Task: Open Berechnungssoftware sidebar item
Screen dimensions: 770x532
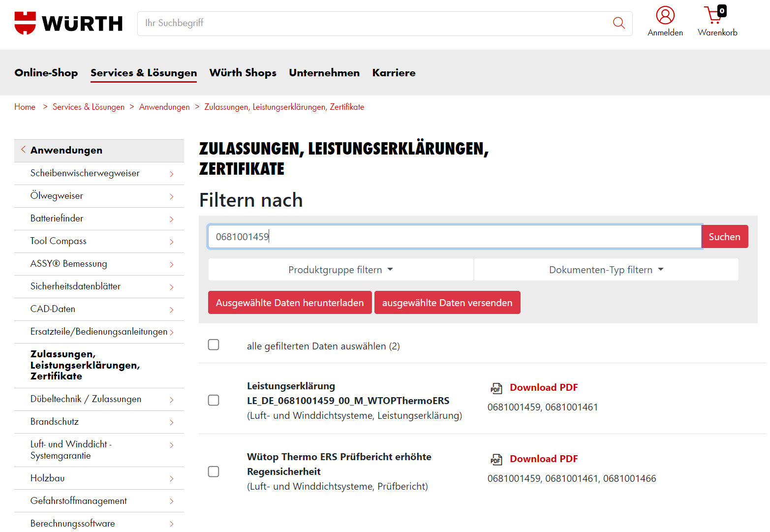Action: (99, 523)
